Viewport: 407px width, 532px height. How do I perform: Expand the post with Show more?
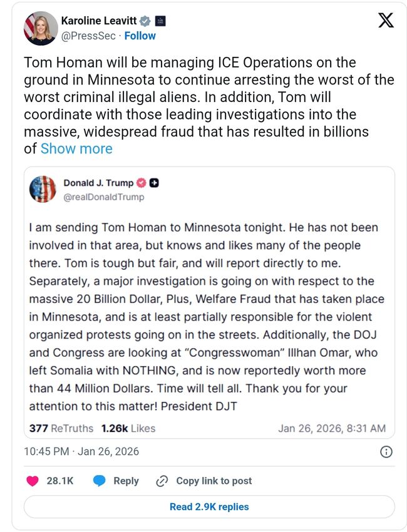coord(76,149)
